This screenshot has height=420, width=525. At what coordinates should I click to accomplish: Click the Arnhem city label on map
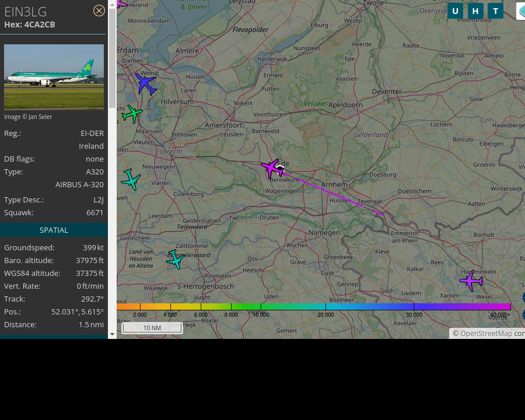click(334, 184)
